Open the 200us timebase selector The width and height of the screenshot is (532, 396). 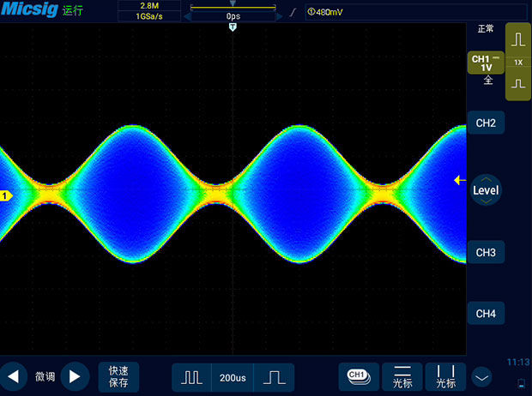click(233, 377)
